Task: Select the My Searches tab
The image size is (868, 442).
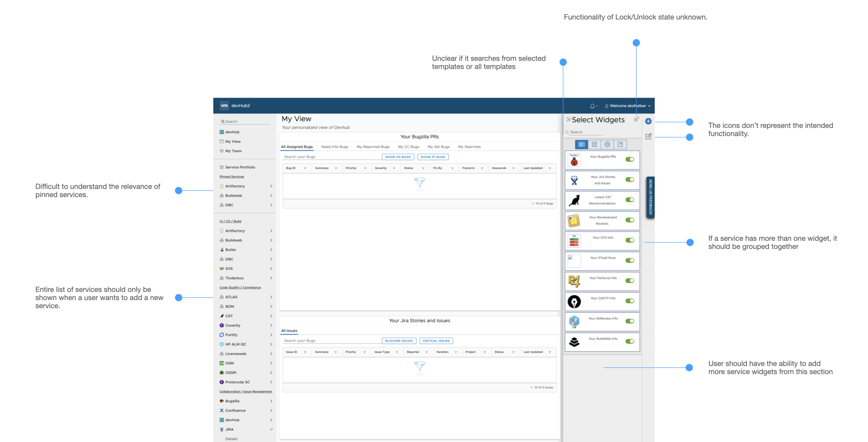Action: point(469,147)
